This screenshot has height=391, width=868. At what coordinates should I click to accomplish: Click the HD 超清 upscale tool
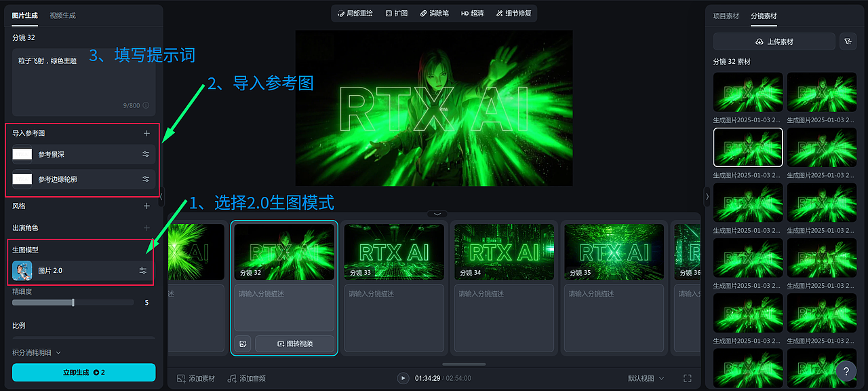point(472,13)
